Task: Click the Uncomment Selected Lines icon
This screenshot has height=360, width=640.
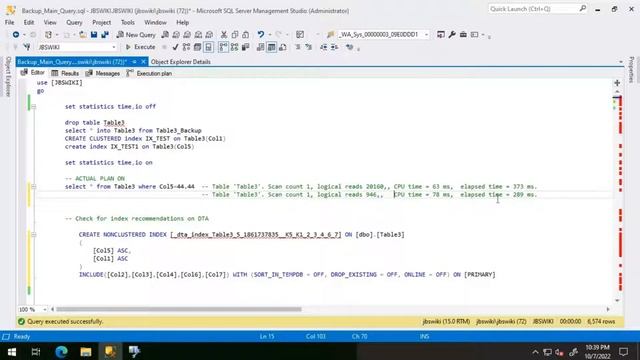Action: (309, 47)
